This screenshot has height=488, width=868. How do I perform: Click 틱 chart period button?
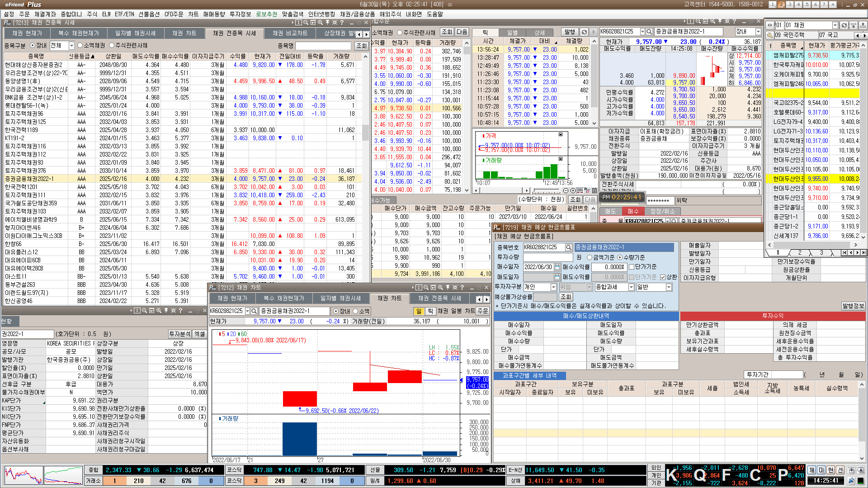[431, 311]
